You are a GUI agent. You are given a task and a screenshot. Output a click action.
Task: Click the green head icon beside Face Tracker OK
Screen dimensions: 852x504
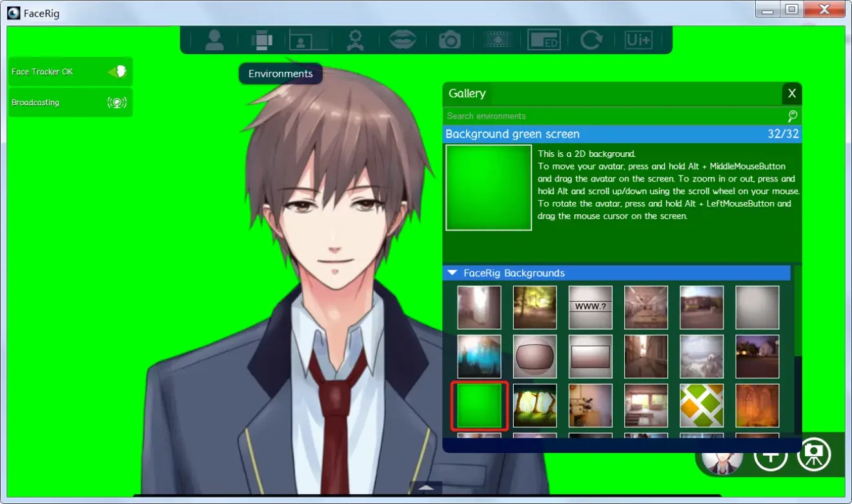pyautogui.click(x=117, y=72)
